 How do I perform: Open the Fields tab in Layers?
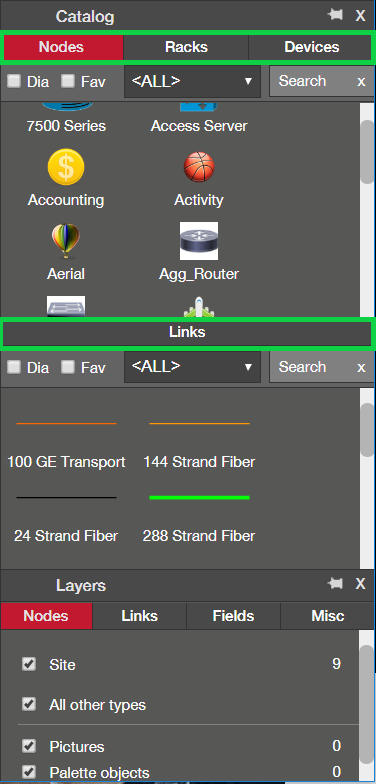pyautogui.click(x=234, y=616)
